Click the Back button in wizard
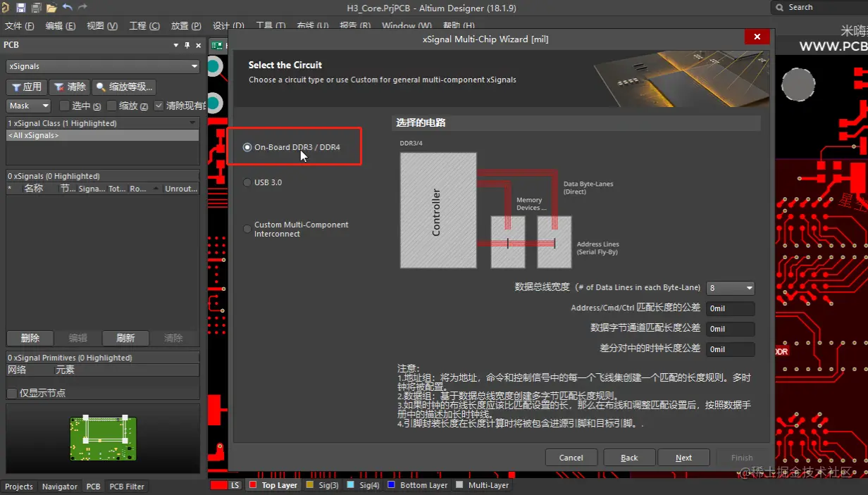Screen dimensions: 868x495 (629, 458)
